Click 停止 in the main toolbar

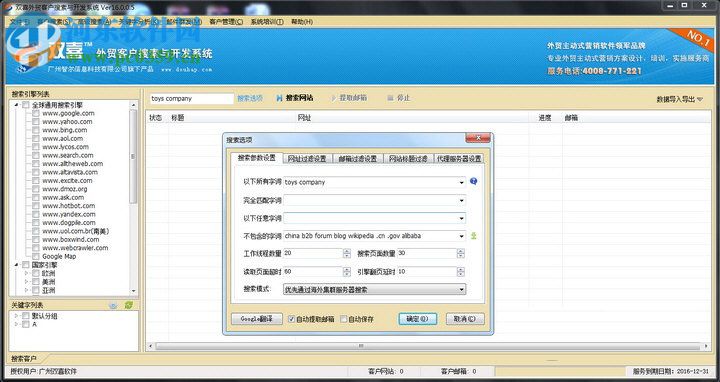(x=399, y=98)
